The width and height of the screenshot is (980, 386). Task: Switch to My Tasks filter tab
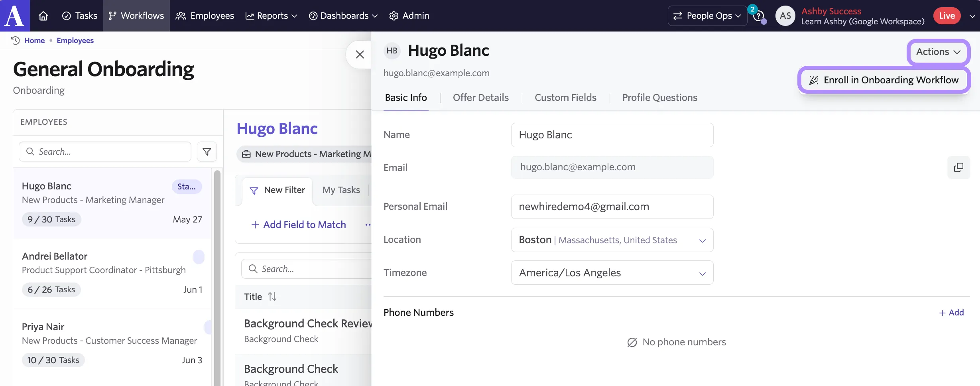pyautogui.click(x=341, y=190)
